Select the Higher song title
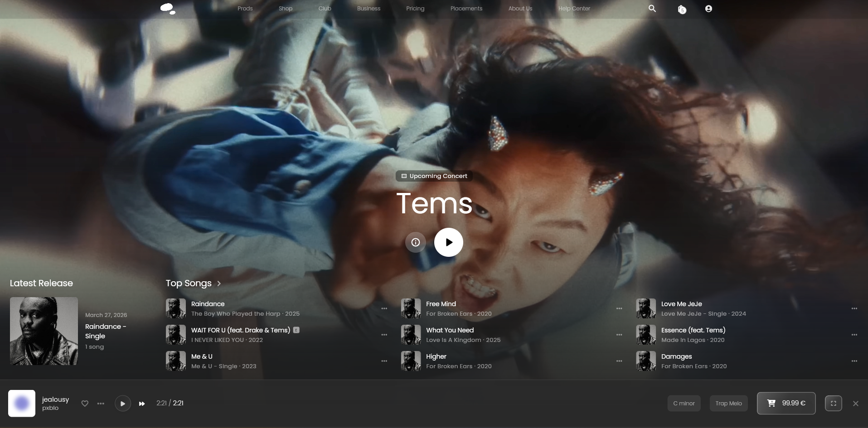This screenshot has width=868, height=428. tap(436, 356)
